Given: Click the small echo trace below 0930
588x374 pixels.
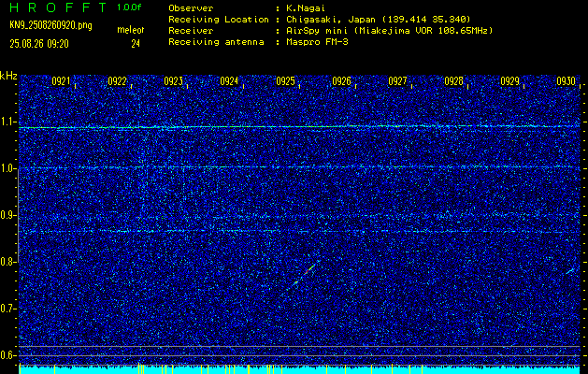Looking at the screenshot, I should 569,271.
